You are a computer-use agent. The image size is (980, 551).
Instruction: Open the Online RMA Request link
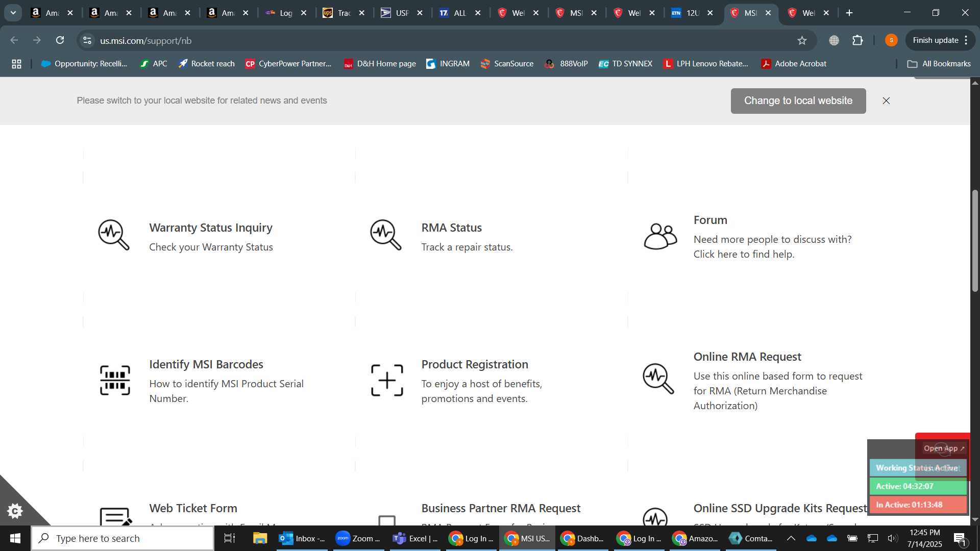[747, 357]
